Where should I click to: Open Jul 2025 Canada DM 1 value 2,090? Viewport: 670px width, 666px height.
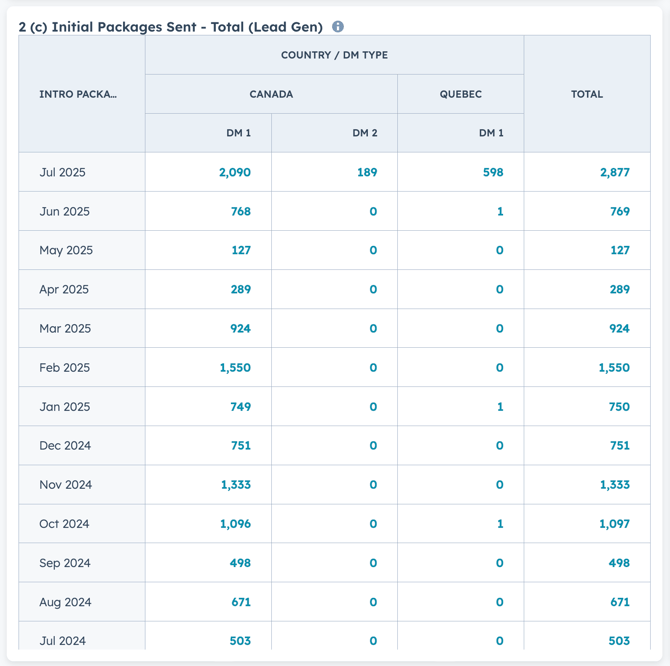click(x=235, y=172)
